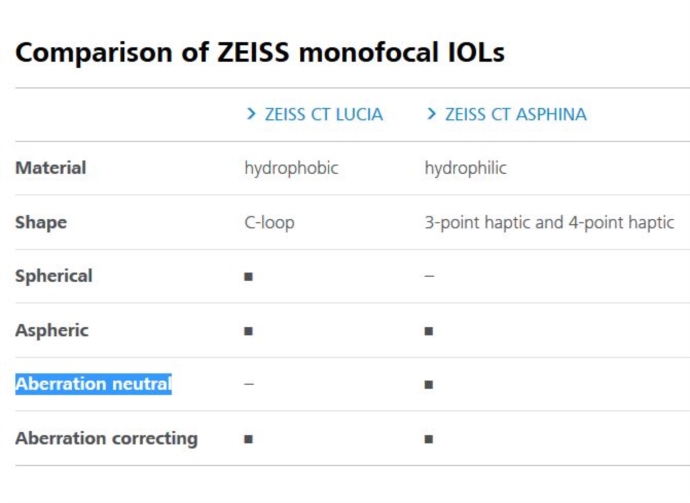Click the Material row label
Image resolution: width=690 pixels, height=503 pixels.
coord(51,168)
